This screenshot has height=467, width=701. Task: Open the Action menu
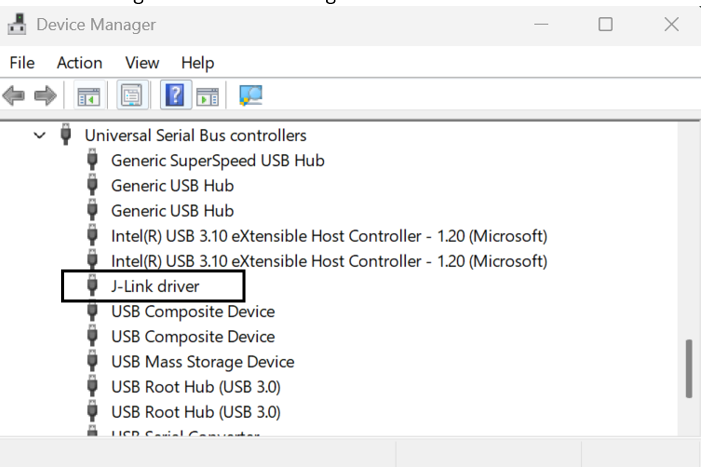[x=79, y=62]
